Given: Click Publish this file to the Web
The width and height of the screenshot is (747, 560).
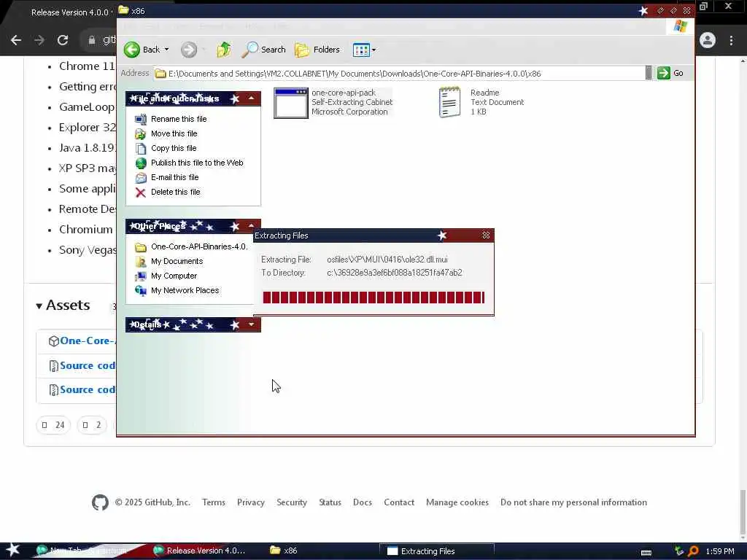Looking at the screenshot, I should click(197, 163).
